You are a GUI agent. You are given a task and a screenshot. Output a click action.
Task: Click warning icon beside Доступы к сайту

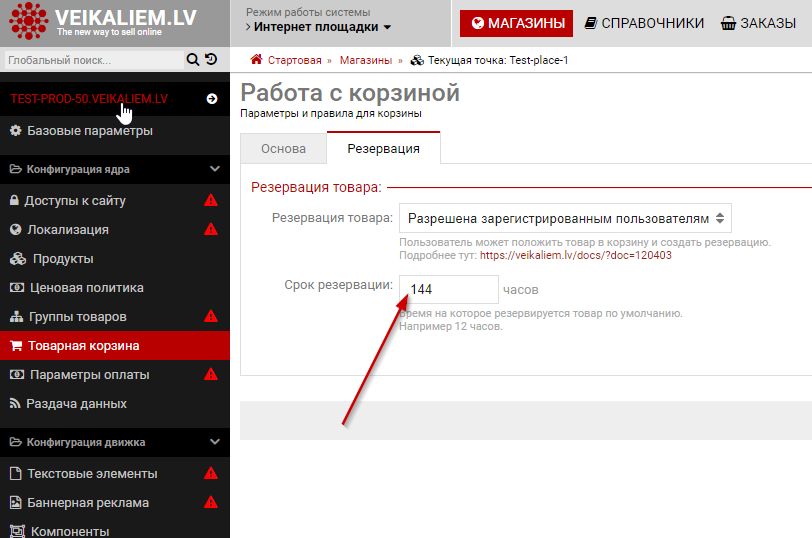(x=211, y=200)
